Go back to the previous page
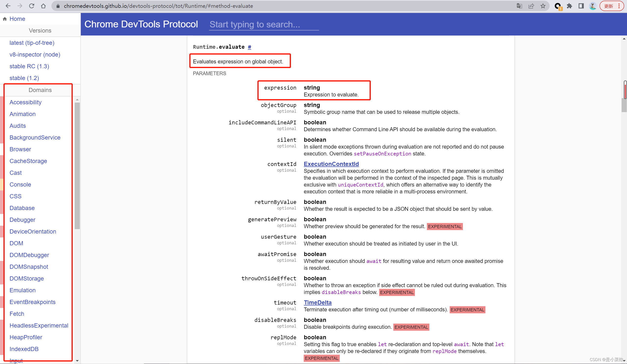The width and height of the screenshot is (627, 364). 8,6
